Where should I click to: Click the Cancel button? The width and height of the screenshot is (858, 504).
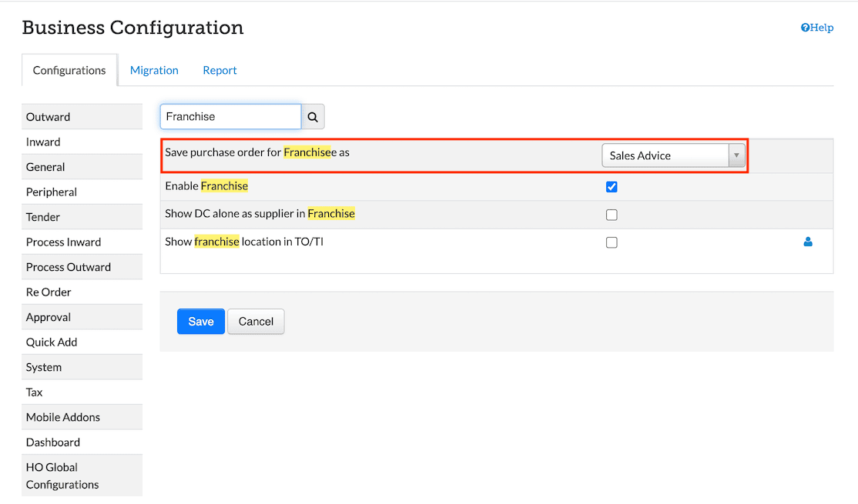point(256,322)
